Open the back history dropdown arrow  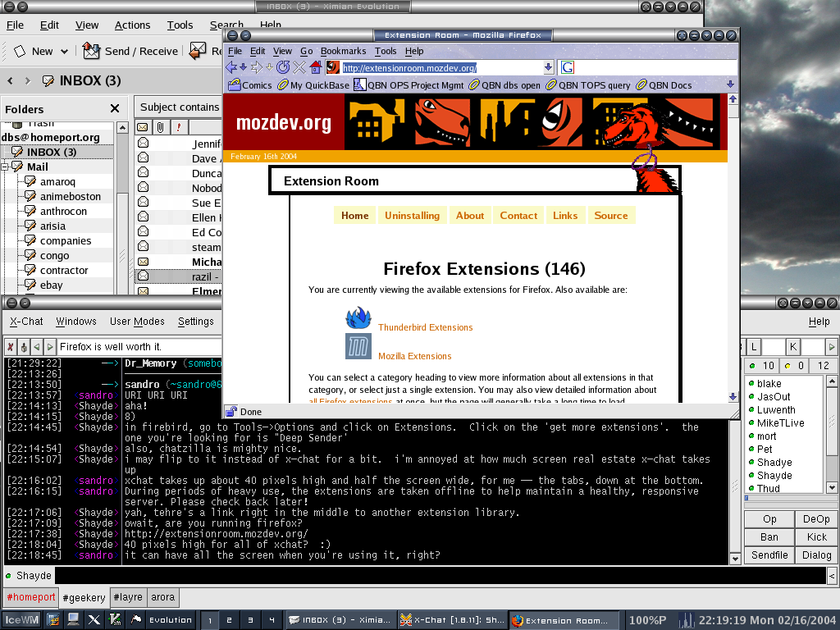(243, 67)
